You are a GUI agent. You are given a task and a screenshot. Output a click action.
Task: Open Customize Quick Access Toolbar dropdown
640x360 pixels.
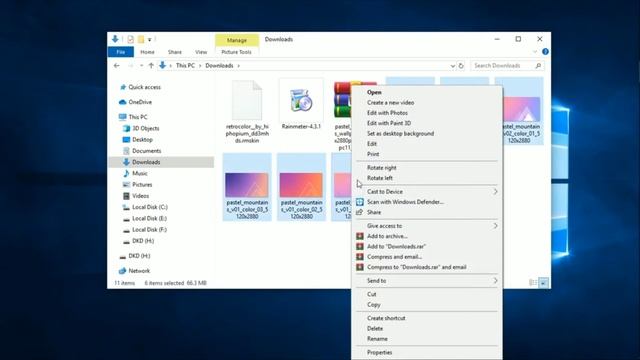click(x=150, y=40)
